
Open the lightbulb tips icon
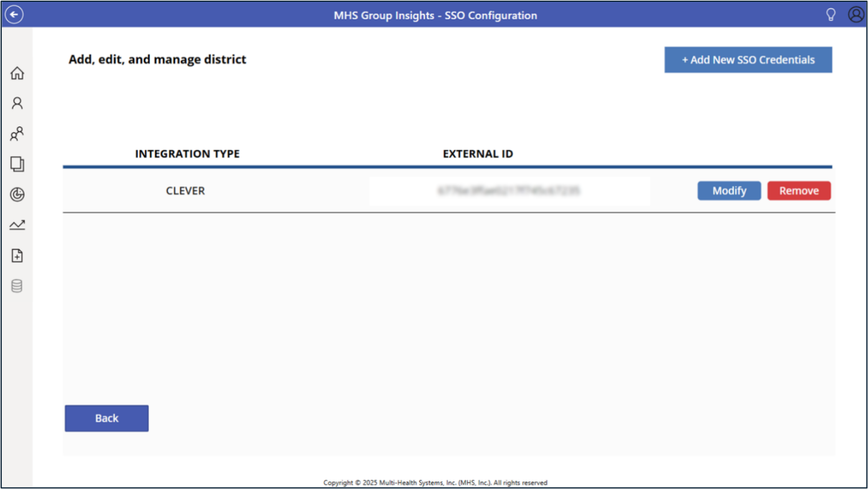tap(831, 15)
